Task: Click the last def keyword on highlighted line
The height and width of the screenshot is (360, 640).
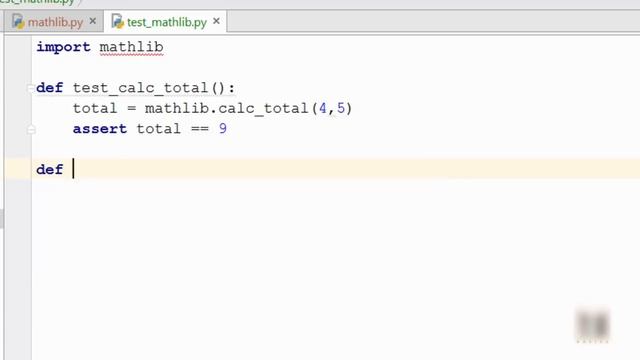Action: click(x=50, y=169)
